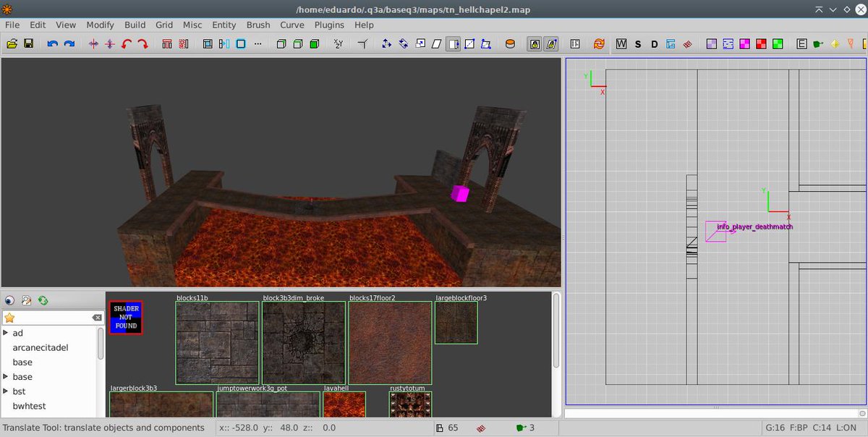
Task: Select the Scale tool
Action: point(420,44)
